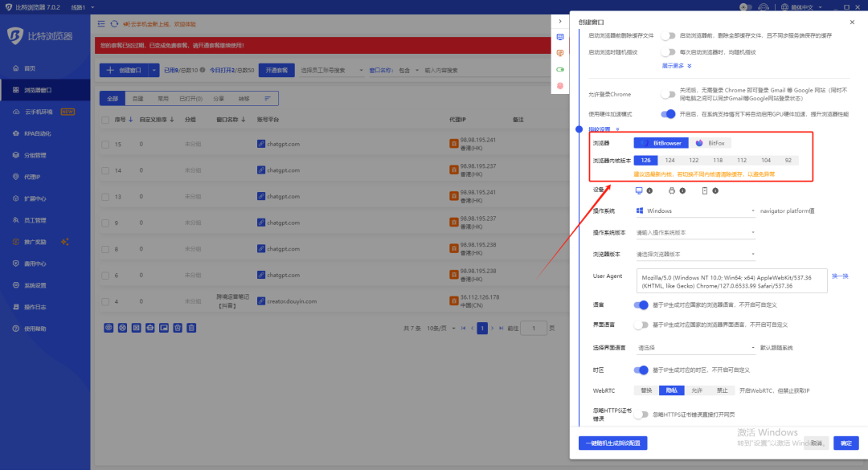Click the trash icon below window list

pos(191,328)
